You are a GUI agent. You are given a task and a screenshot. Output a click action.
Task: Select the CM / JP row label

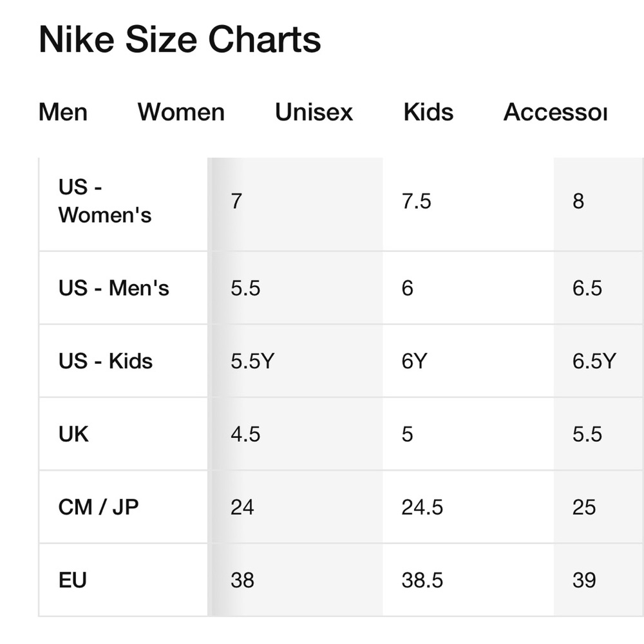point(99,507)
